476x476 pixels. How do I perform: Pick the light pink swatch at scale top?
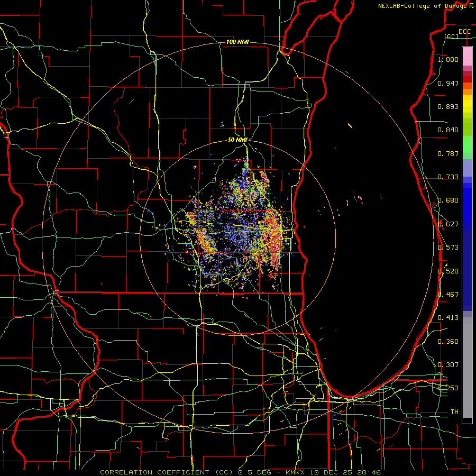coord(467,56)
